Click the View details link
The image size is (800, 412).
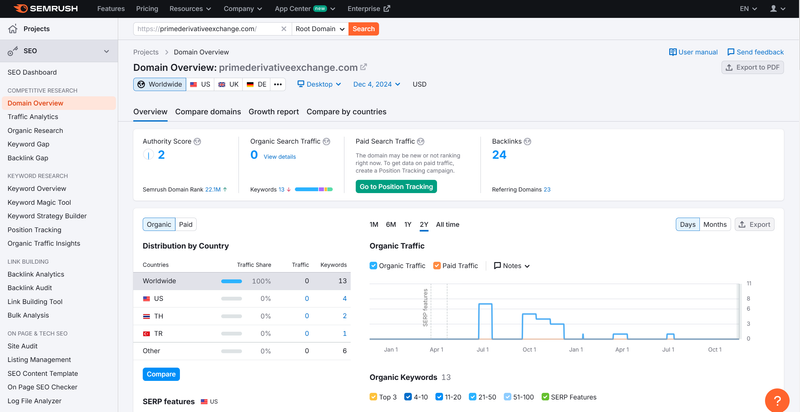280,157
